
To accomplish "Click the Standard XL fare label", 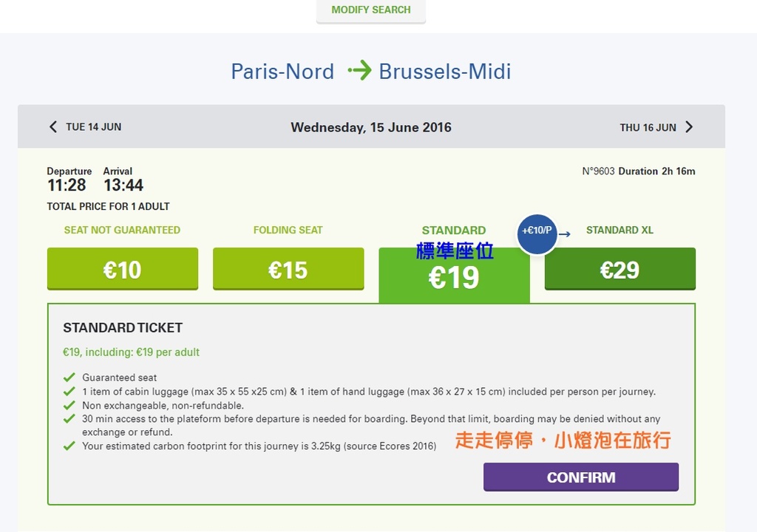I will pyautogui.click(x=619, y=230).
